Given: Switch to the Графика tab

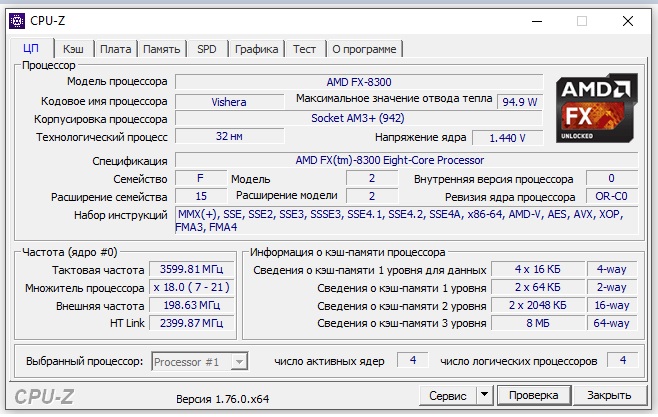Looking at the screenshot, I should (256, 49).
